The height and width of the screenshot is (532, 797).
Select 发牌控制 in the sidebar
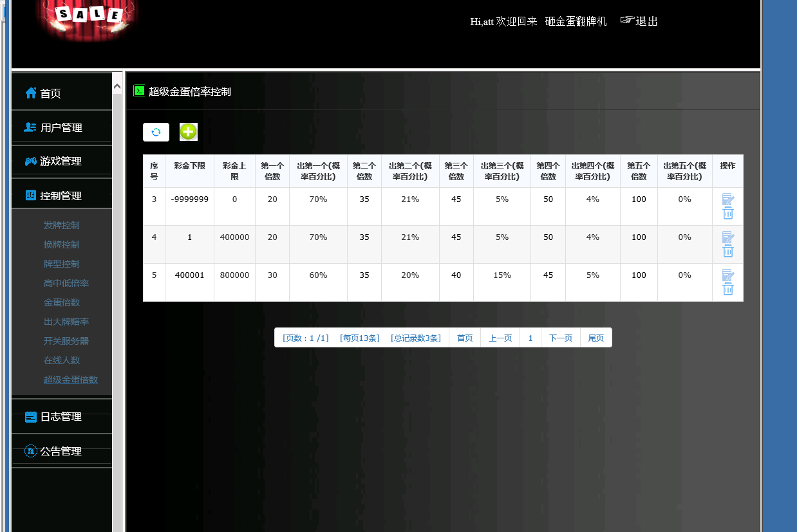pyautogui.click(x=62, y=225)
